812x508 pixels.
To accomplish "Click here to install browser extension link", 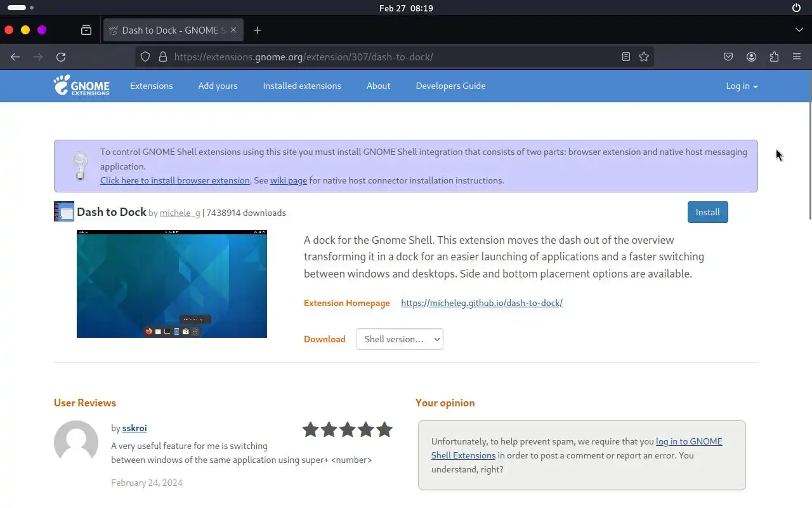I will (x=175, y=180).
